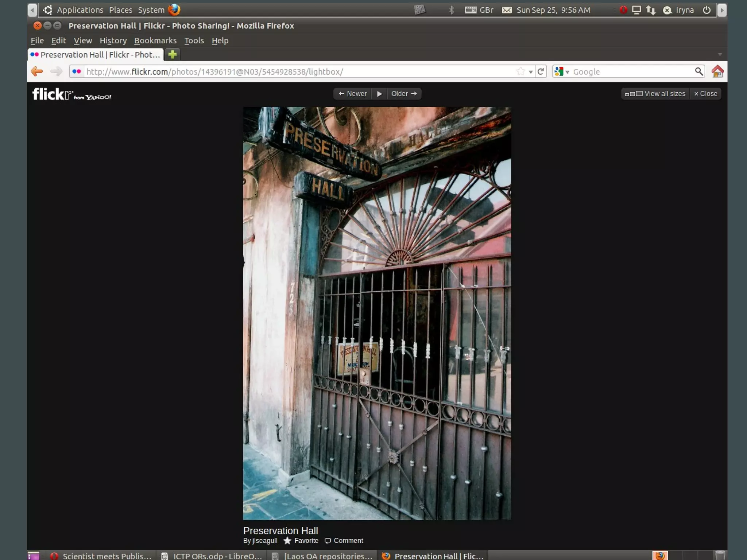Click the Firefox back arrow button
Screen dimensions: 747x560
[x=37, y=71]
